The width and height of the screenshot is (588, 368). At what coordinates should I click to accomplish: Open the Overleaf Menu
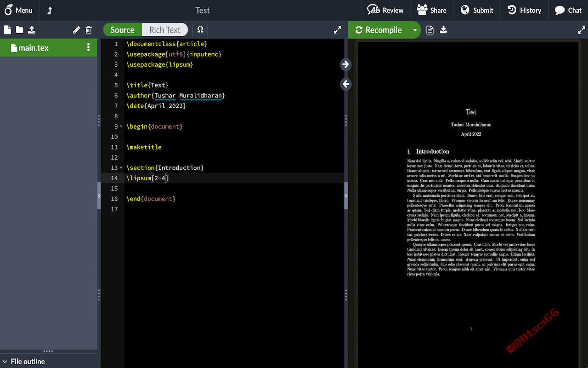(19, 10)
